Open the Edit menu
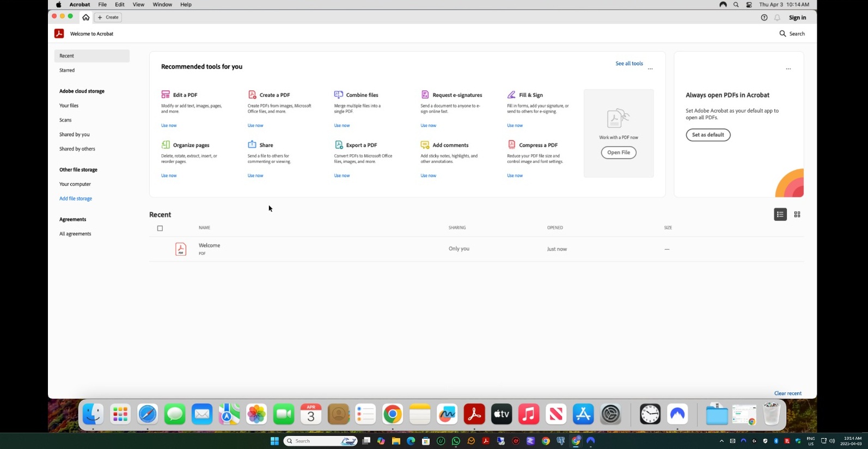 [x=120, y=4]
